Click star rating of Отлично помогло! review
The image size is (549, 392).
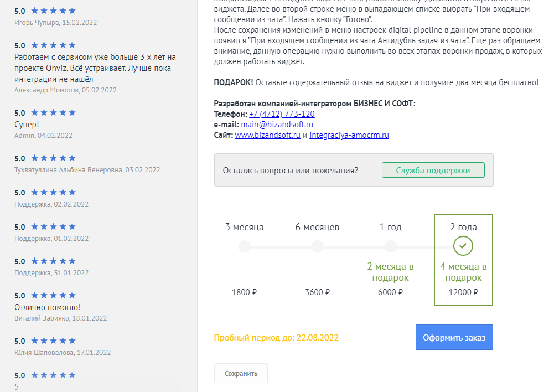coord(53,295)
